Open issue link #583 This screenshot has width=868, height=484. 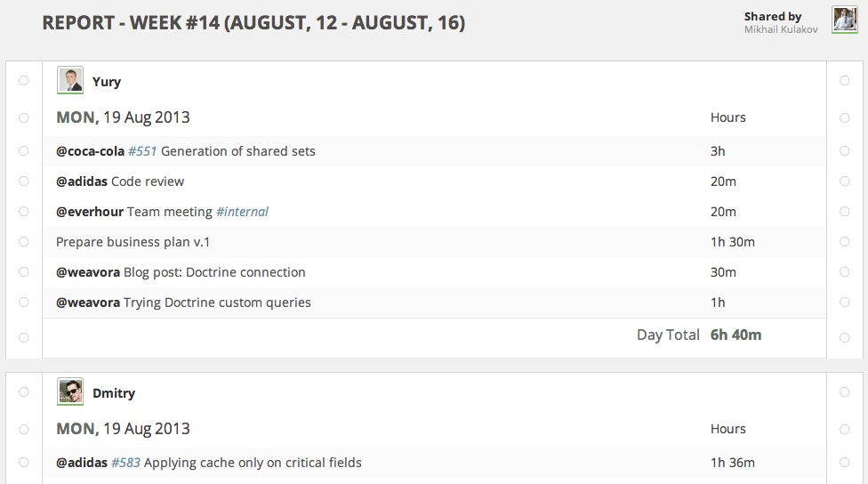click(125, 463)
